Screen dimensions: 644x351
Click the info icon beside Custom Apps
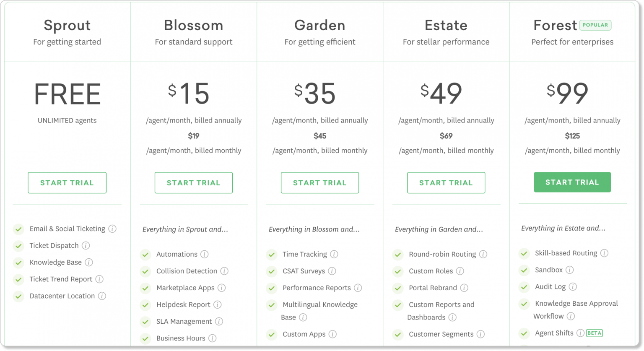[x=333, y=334]
